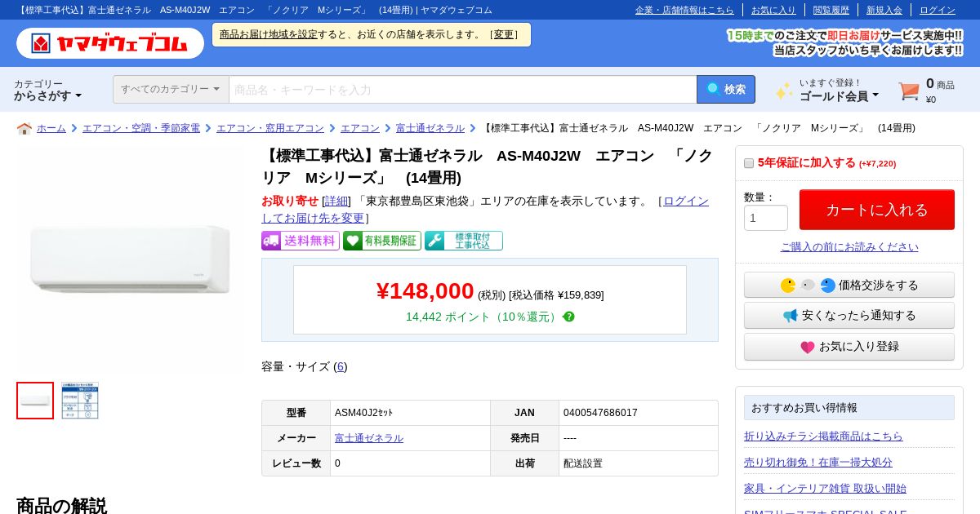
Task: Open 売り切れ御免！在庫一掃大処分 link
Action: coord(818,462)
